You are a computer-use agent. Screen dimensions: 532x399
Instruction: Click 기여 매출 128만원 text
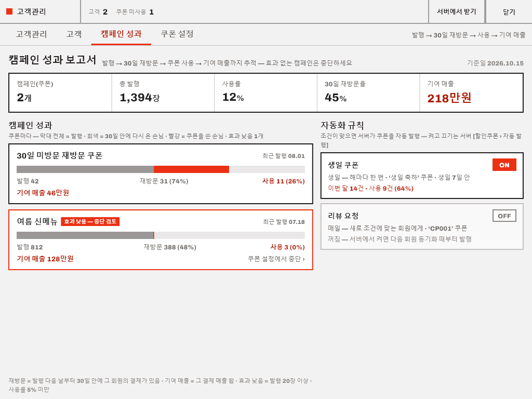(45, 259)
